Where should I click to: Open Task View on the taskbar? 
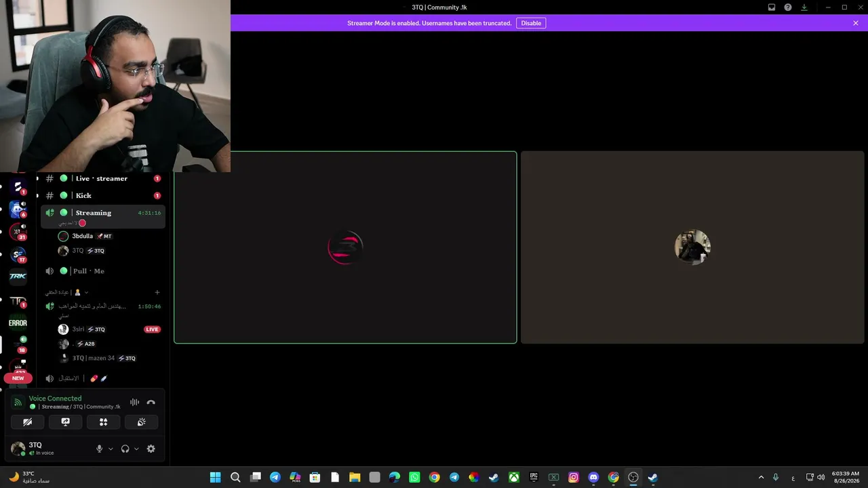pos(255,477)
